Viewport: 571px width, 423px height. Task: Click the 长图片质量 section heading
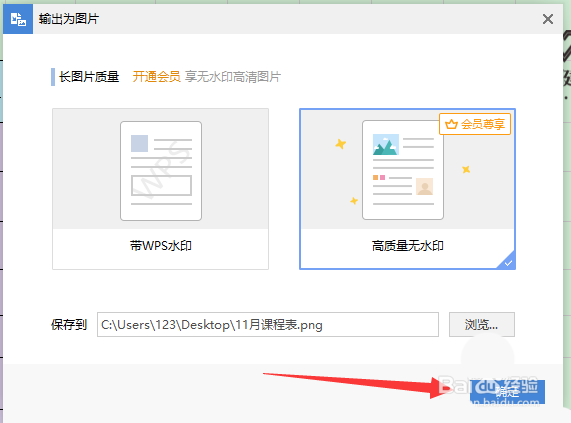coord(89,76)
